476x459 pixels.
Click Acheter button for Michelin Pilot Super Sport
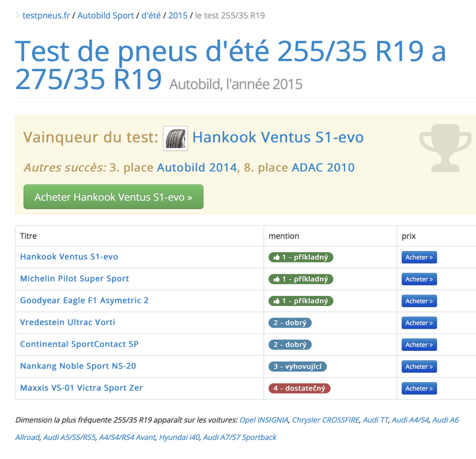pos(419,279)
